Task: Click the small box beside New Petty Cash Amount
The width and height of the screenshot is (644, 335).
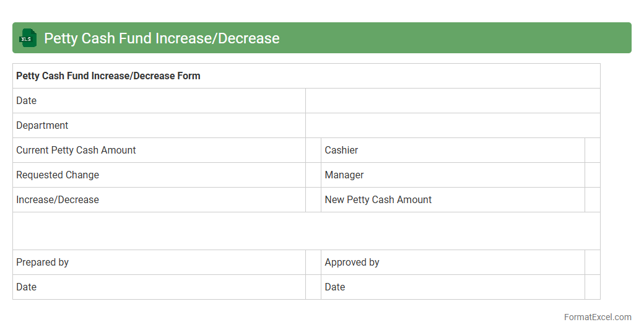Action: click(x=592, y=200)
